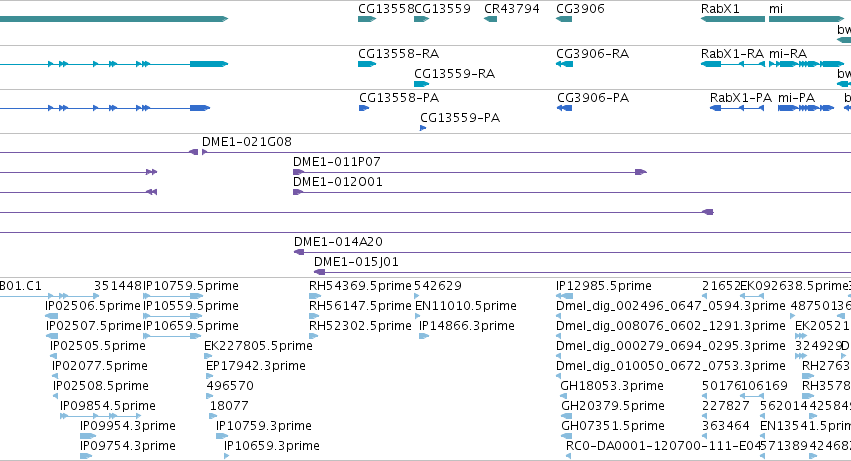Click the EP17942.3prime EST label
This screenshot has width=851, height=461.
(256, 366)
